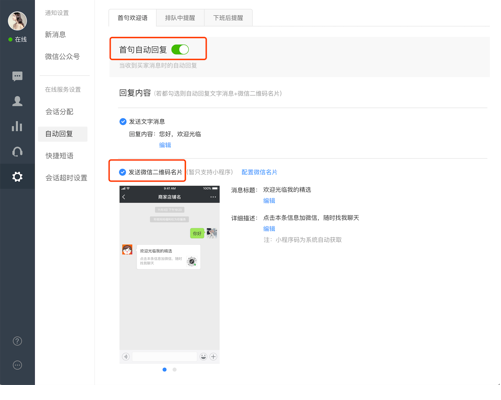The height and width of the screenshot is (400, 501).
Task: Select 会话分配 in the settings menu
Action: coord(59,112)
